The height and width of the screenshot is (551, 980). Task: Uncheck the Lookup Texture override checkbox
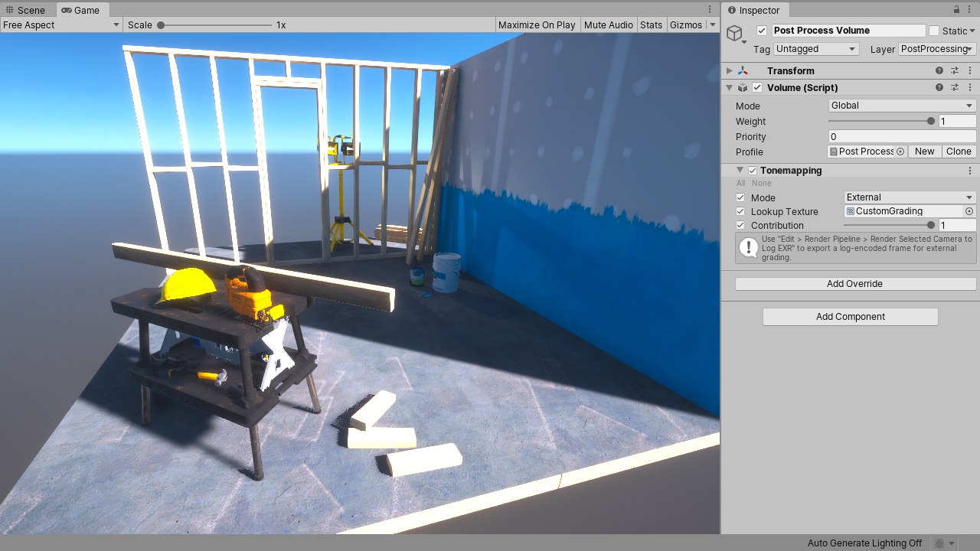[x=740, y=211]
